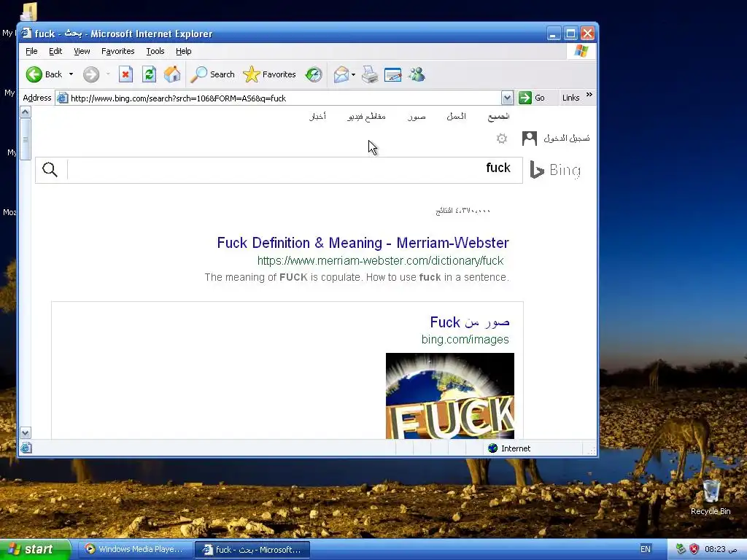Open the Mail envelope icon
The height and width of the screenshot is (560, 747).
(x=341, y=74)
